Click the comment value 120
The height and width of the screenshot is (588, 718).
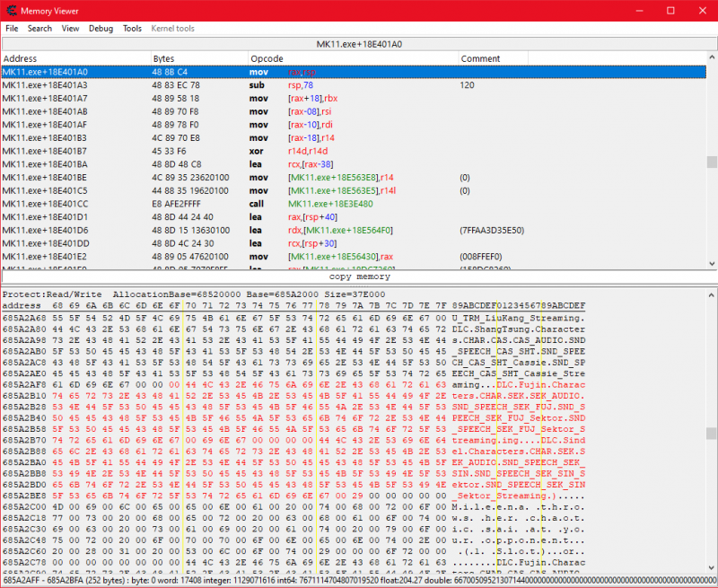point(467,85)
